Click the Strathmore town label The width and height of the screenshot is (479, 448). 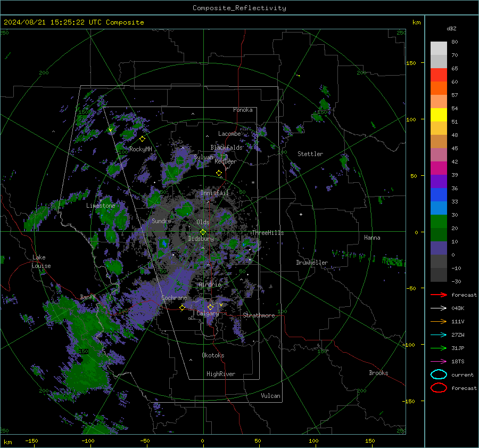point(259,315)
